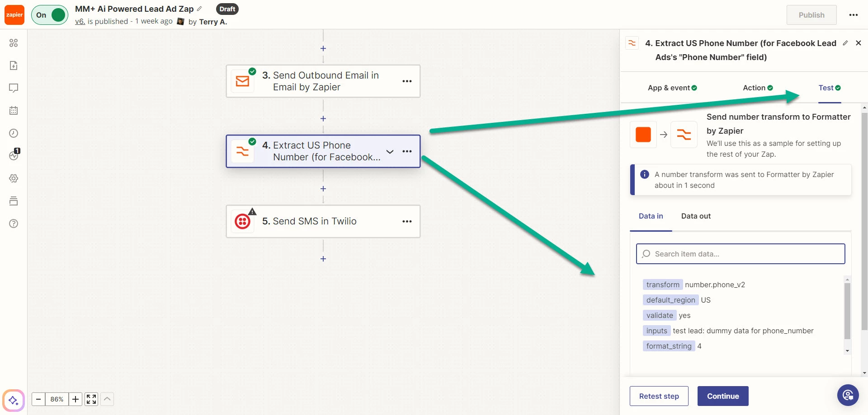
Task: Open the comments sidebar icon
Action: tap(14, 88)
